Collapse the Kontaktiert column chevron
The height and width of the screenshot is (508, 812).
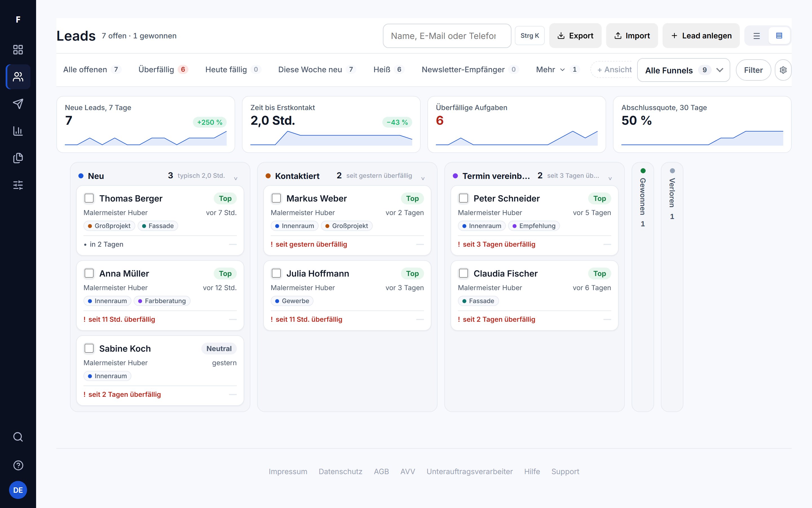pyautogui.click(x=423, y=178)
